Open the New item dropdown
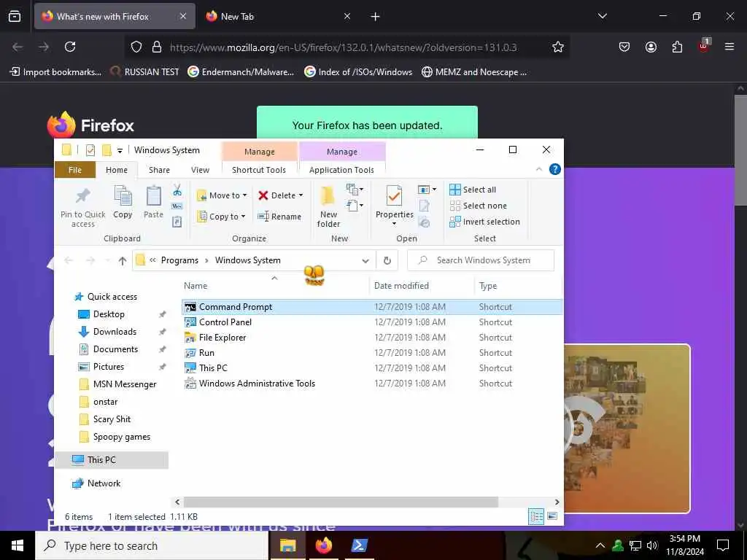Image resolution: width=747 pixels, height=560 pixels. (355, 190)
